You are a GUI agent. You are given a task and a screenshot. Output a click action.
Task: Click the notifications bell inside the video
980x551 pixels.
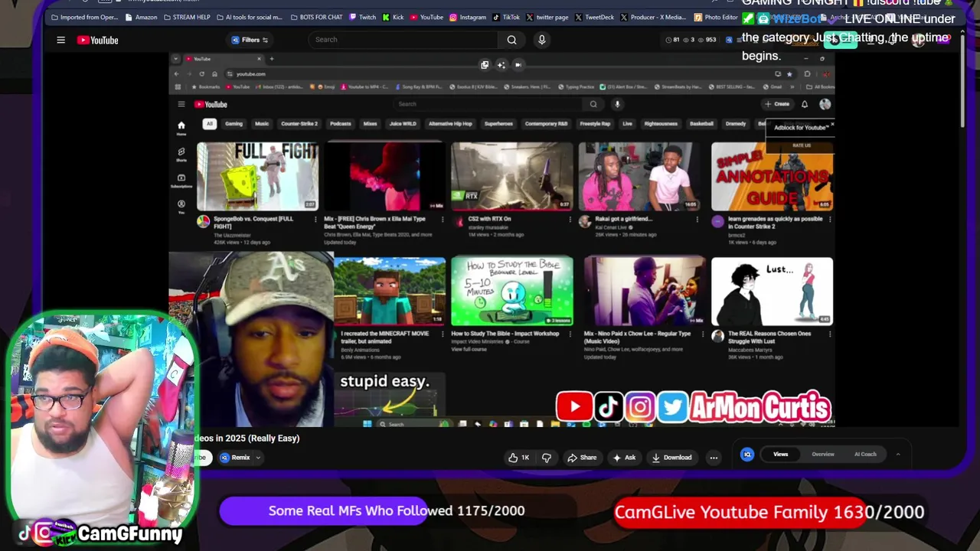tap(805, 104)
